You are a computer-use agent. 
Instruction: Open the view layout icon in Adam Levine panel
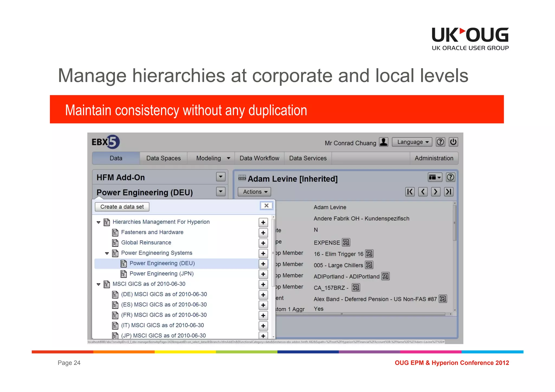(x=435, y=177)
